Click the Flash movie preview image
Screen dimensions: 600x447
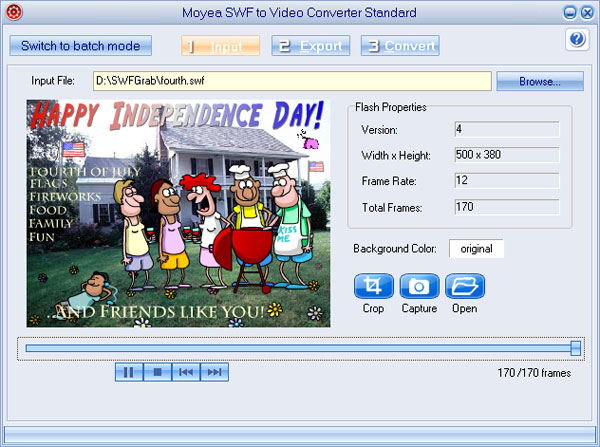click(178, 214)
